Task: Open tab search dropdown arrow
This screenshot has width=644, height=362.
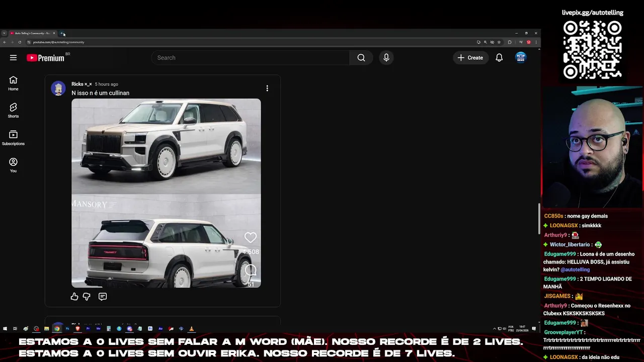Action: pos(4,33)
